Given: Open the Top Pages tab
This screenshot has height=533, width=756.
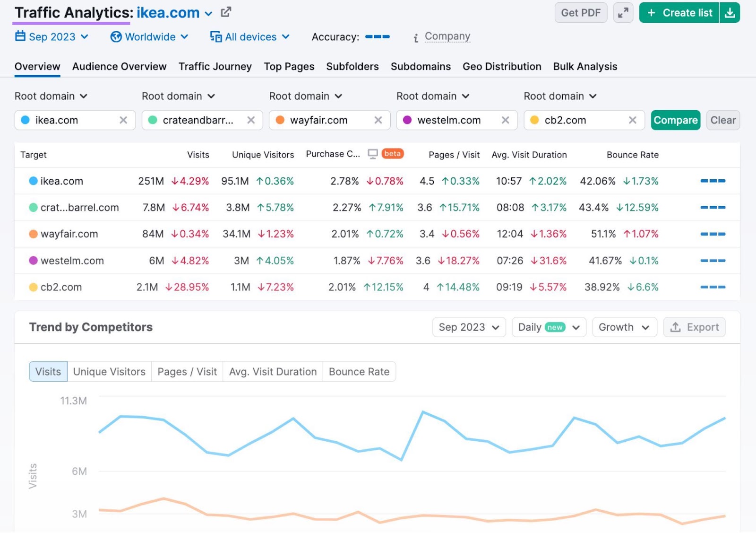Looking at the screenshot, I should 289,67.
